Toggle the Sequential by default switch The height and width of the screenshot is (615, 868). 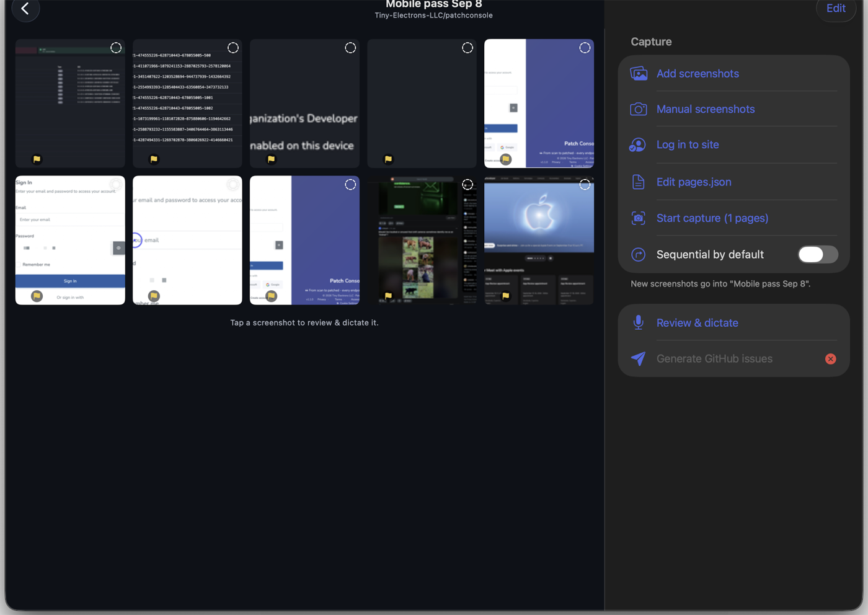(818, 254)
